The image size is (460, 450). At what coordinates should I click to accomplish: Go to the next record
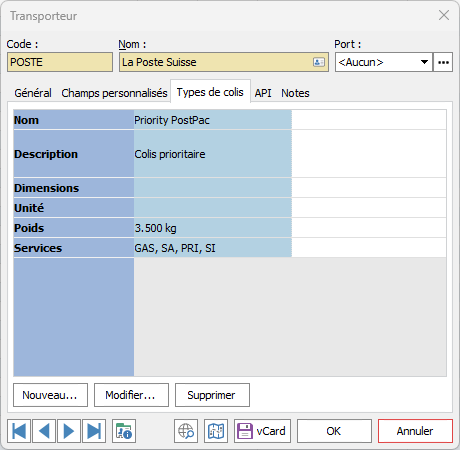[x=69, y=431]
